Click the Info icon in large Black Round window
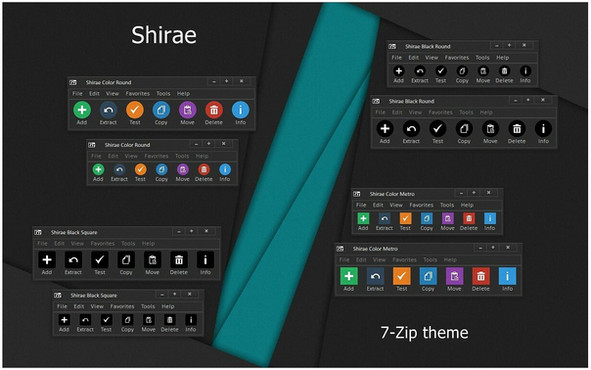 coord(543,129)
